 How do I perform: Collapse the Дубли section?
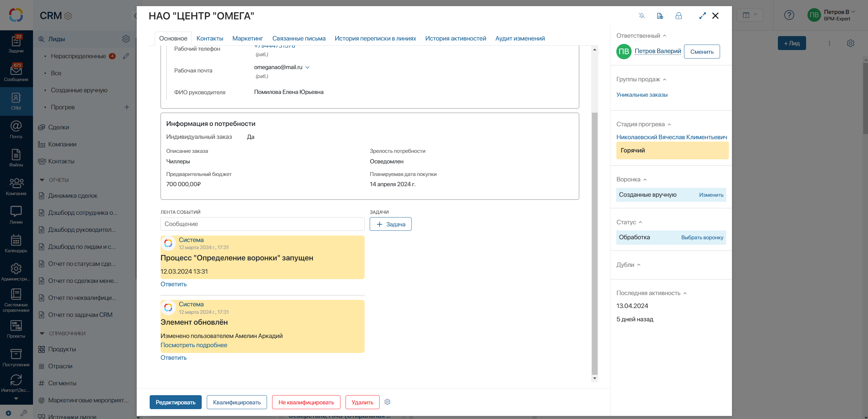(x=639, y=265)
